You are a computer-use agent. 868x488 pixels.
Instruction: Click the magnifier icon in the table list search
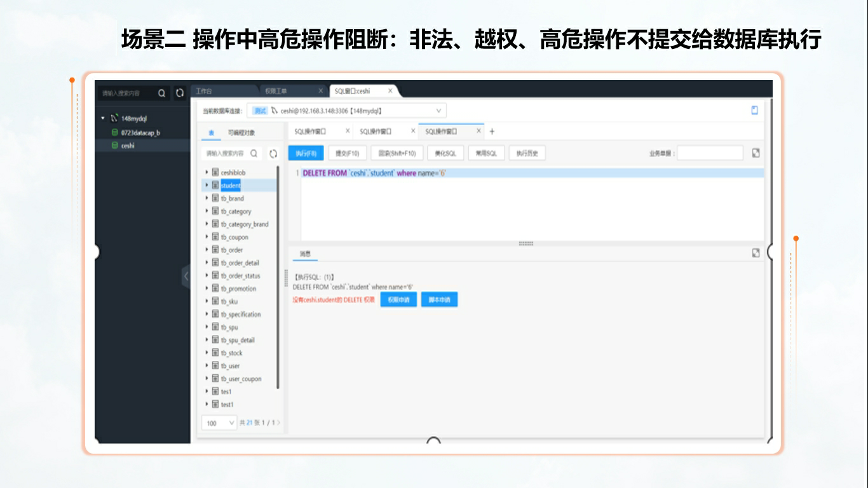[254, 153]
